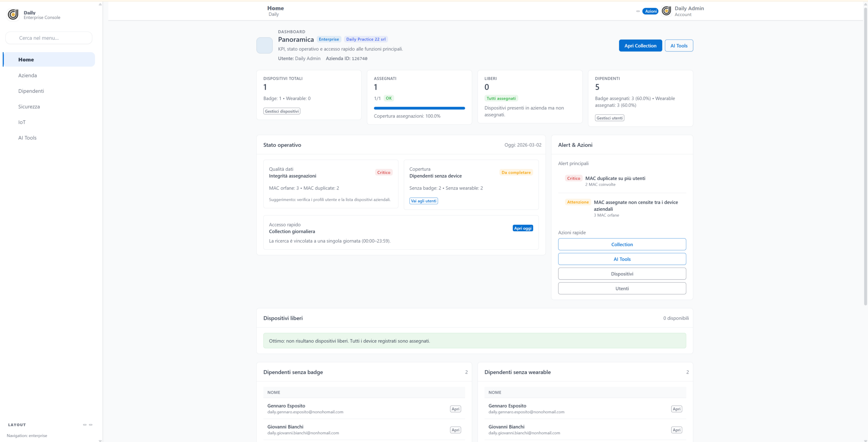Open the Dipendenti sidebar menu item

[x=31, y=91]
